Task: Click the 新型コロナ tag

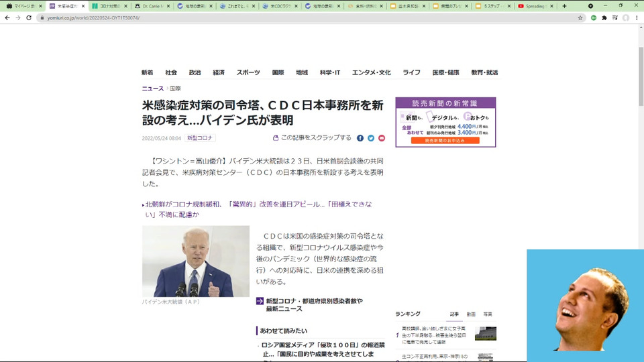Action: 200,138
